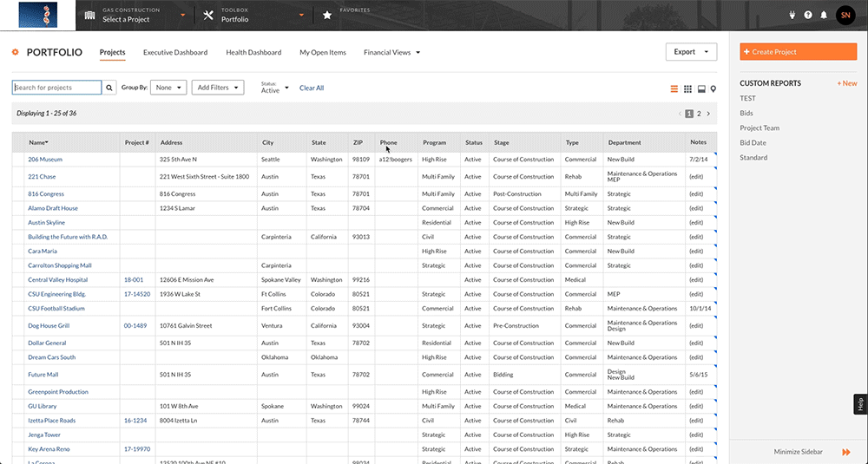
Task: Expand the Financial Views menu
Action: tap(391, 53)
